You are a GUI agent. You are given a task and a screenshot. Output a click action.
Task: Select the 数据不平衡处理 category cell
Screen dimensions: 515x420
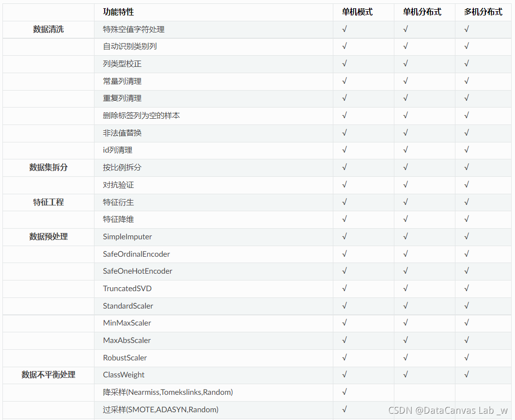(x=48, y=374)
